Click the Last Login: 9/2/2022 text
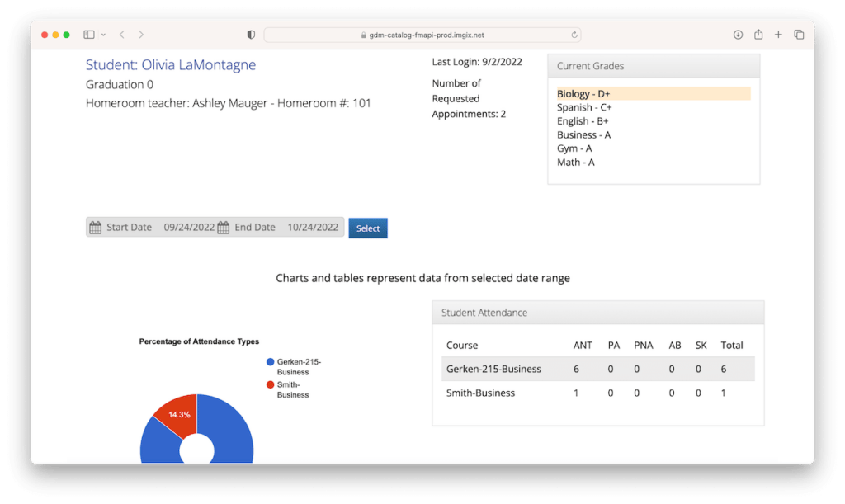845x504 pixels. tap(477, 62)
